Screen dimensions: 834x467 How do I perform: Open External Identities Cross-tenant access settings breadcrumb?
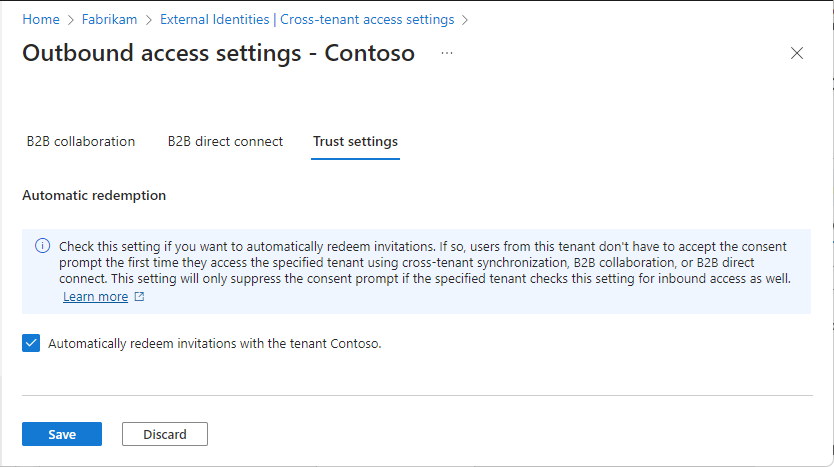[x=306, y=19]
